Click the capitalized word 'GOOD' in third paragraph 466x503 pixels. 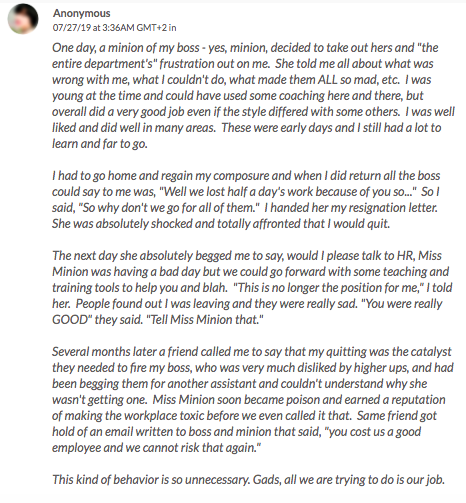pos(72,320)
